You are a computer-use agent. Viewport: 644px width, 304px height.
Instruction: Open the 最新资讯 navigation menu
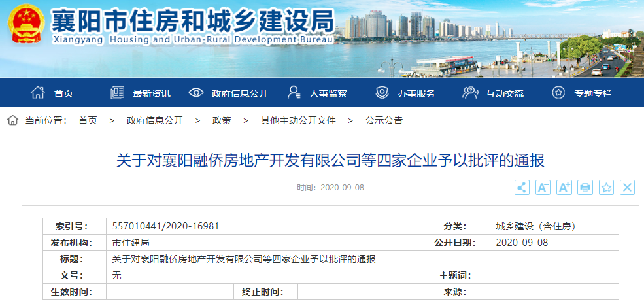(141, 93)
